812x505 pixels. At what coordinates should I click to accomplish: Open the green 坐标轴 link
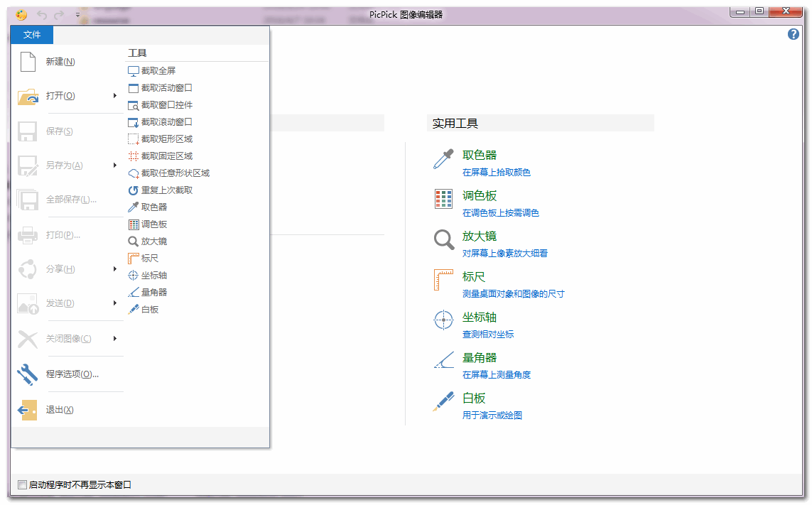pos(480,317)
